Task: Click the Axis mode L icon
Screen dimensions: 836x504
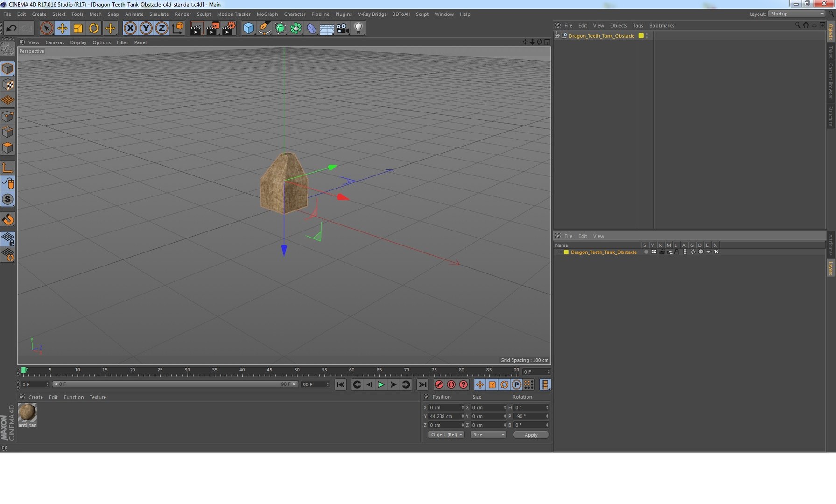Action: point(7,168)
